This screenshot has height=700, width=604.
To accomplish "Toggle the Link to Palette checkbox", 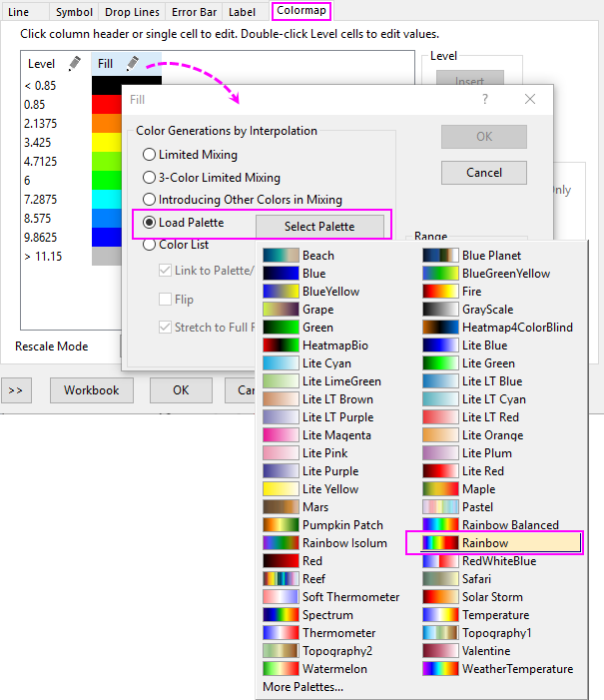I will 165,270.
